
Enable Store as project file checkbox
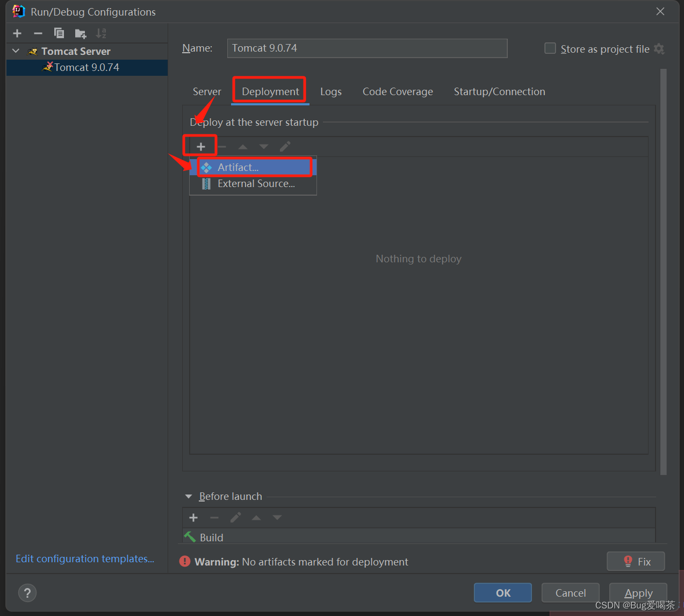tap(550, 48)
